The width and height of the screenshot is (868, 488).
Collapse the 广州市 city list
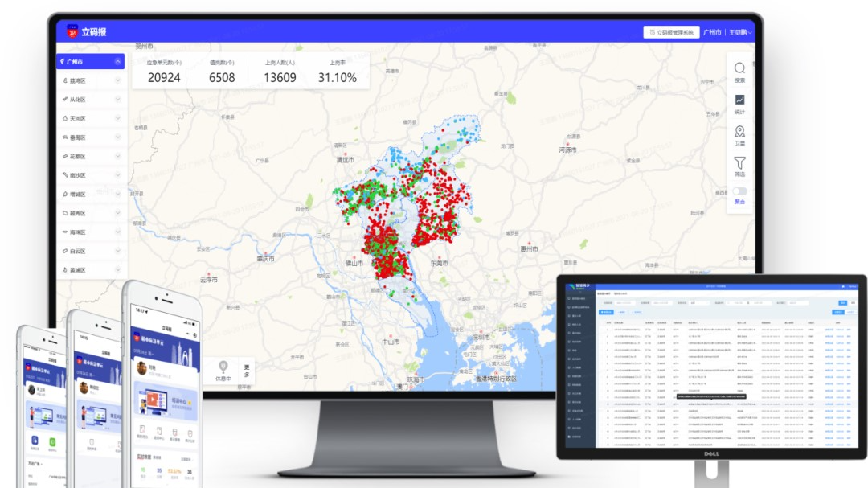118,61
